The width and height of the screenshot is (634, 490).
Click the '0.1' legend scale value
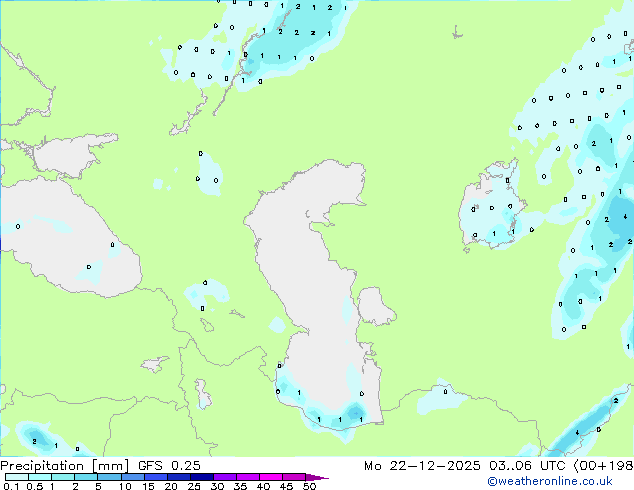point(11,486)
